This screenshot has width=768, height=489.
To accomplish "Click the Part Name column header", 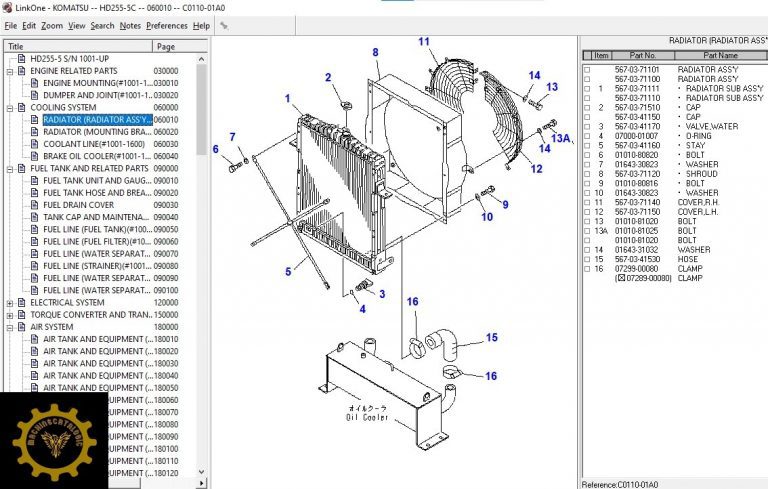I will click(x=720, y=55).
